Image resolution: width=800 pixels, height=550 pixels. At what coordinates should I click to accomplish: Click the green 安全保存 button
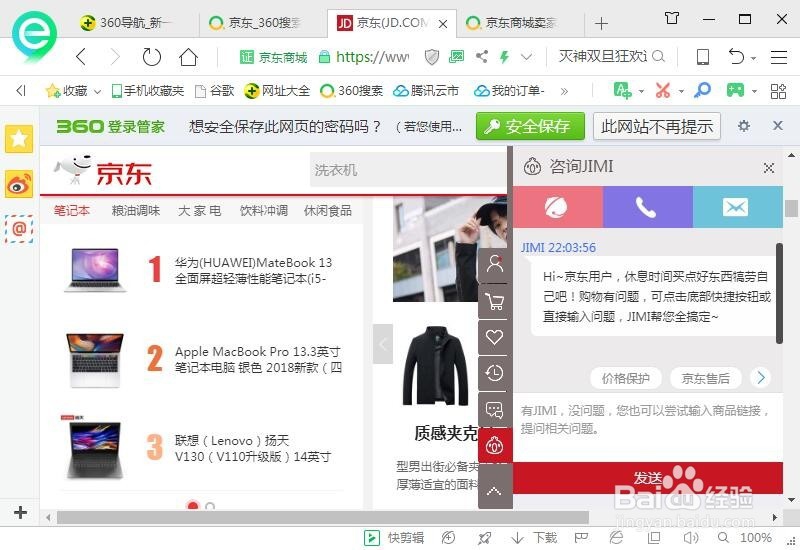pyautogui.click(x=530, y=126)
